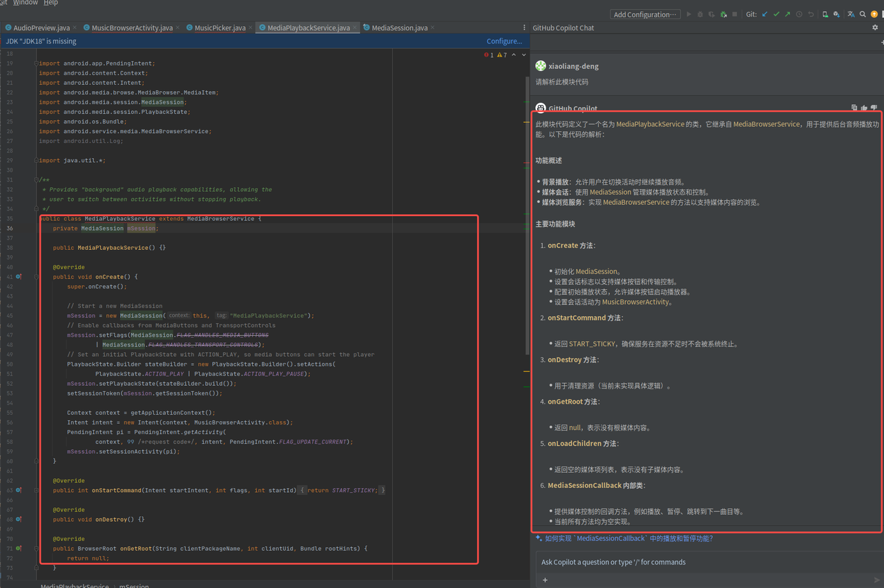
Task: Open Git history clock icon
Action: 799,14
